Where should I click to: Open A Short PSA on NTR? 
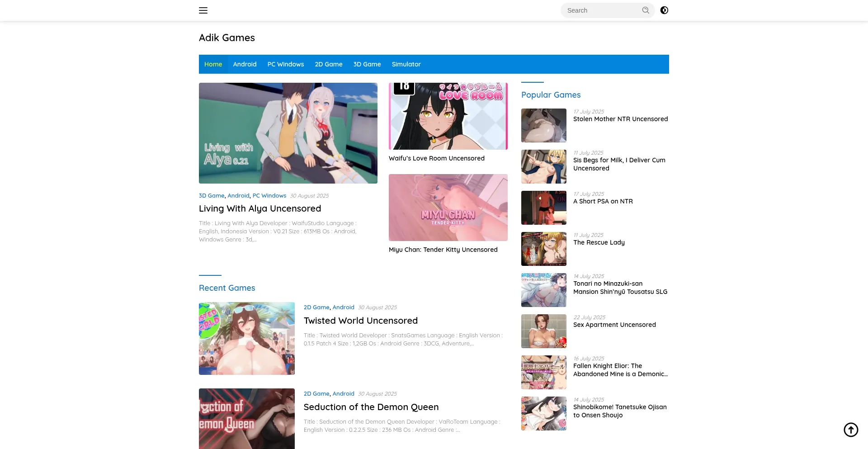(x=603, y=201)
